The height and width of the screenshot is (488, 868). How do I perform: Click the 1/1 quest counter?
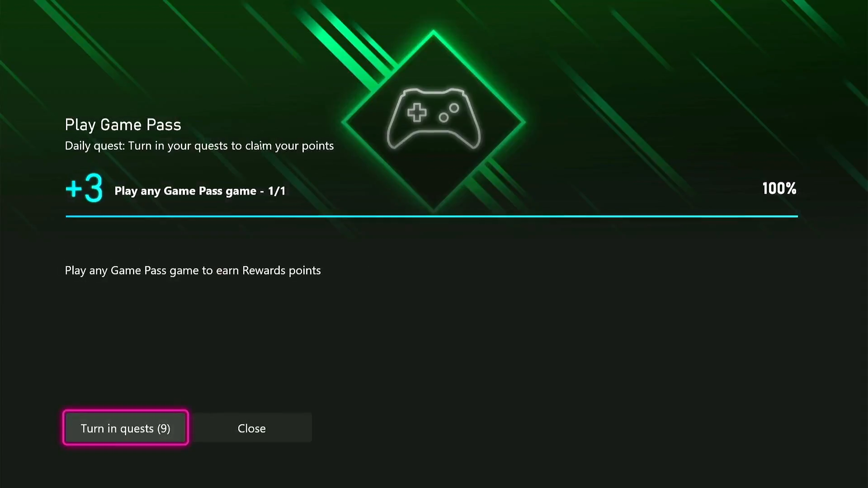click(x=277, y=191)
